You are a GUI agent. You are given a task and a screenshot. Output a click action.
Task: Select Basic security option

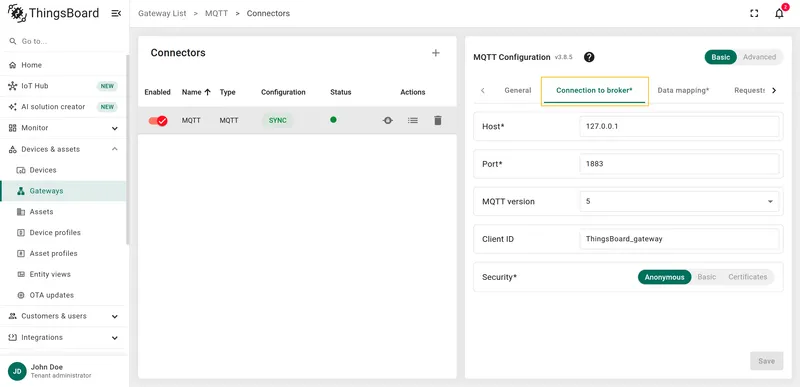pos(707,277)
